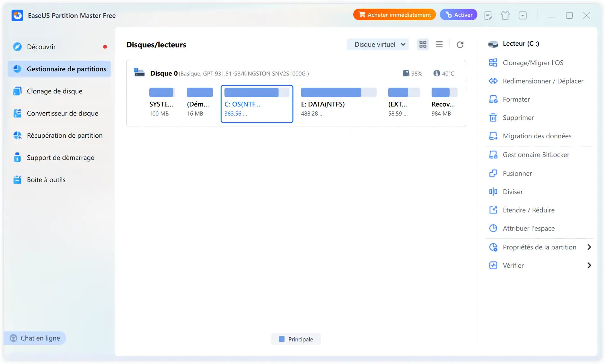Click the Supprimer trash icon

493,117
